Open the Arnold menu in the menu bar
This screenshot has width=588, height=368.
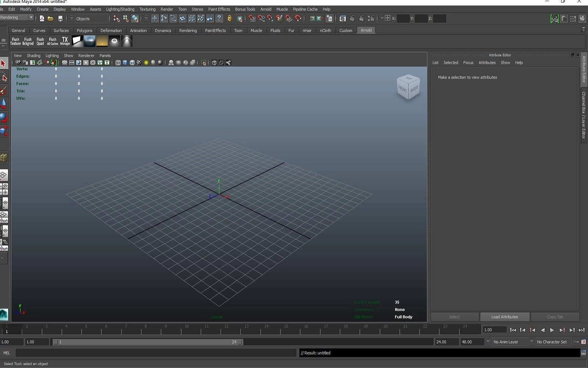[x=266, y=9]
